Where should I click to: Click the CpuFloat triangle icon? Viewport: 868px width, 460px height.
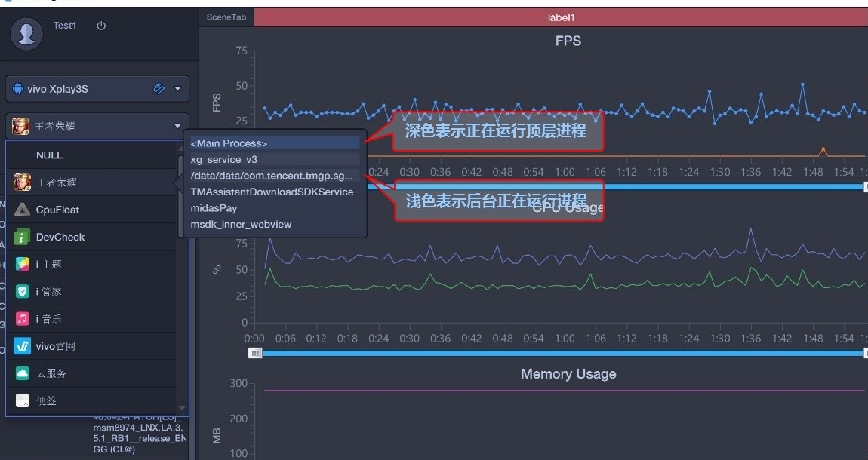(x=22, y=210)
